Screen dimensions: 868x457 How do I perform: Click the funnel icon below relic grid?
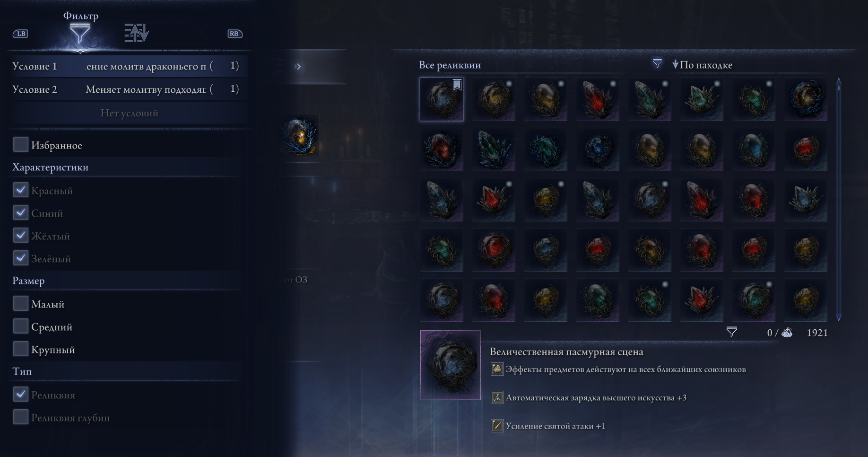coord(731,332)
